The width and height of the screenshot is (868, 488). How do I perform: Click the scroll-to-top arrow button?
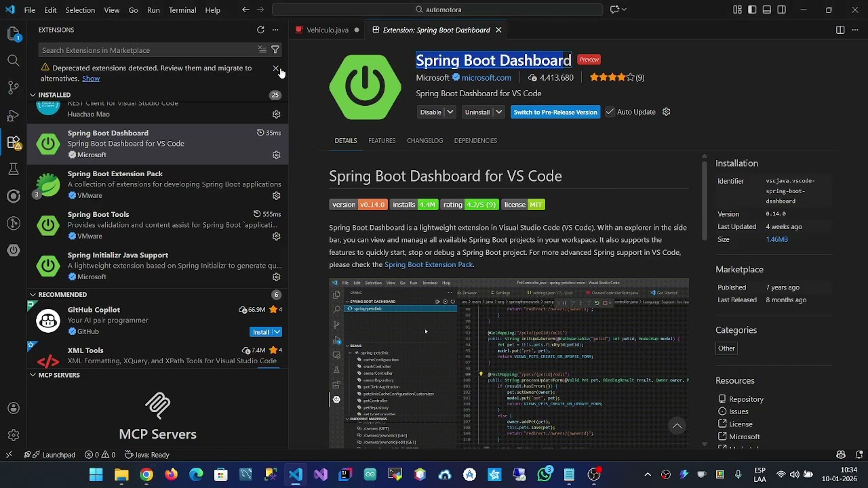pyautogui.click(x=677, y=426)
